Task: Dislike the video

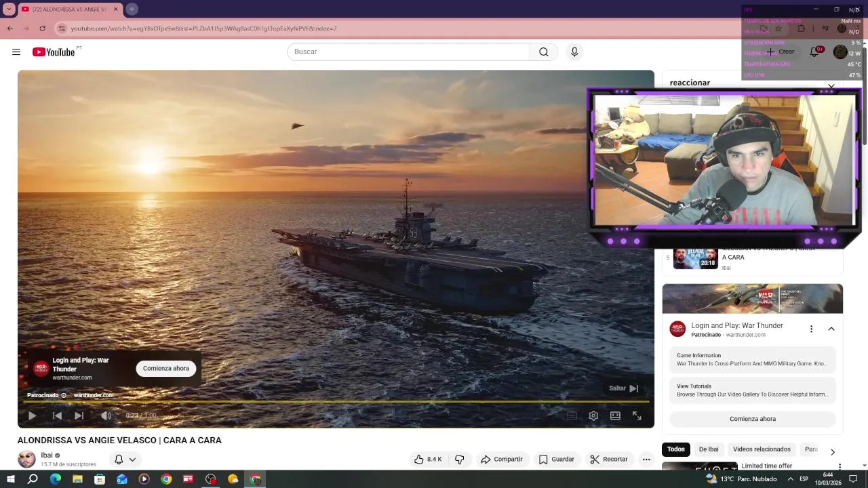Action: click(x=460, y=459)
